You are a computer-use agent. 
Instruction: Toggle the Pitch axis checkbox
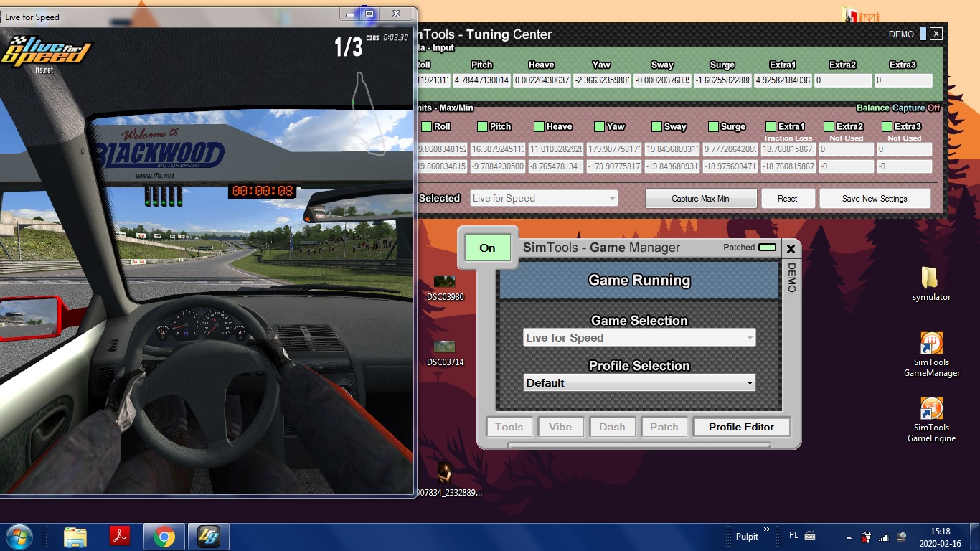(x=483, y=126)
